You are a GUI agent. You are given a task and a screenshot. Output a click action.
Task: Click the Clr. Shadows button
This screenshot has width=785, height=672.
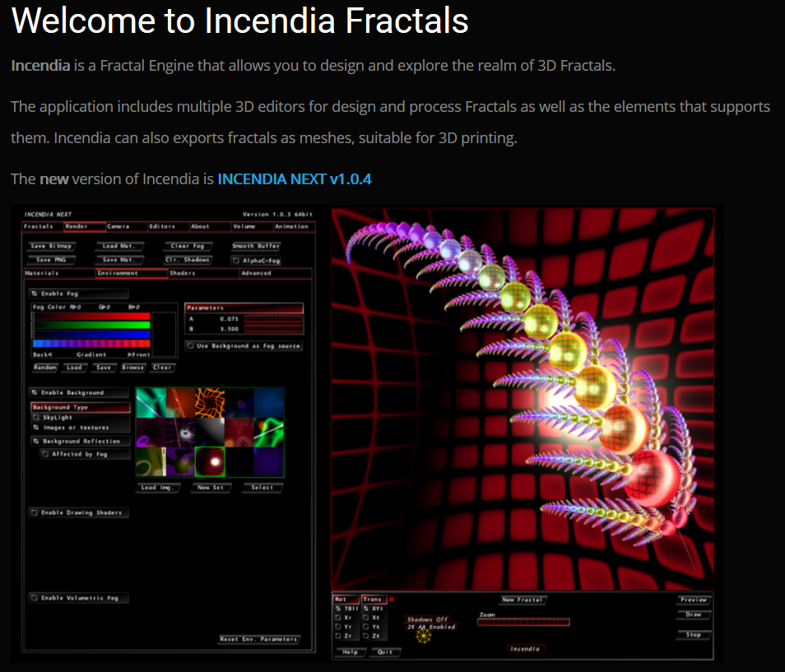pos(188,260)
